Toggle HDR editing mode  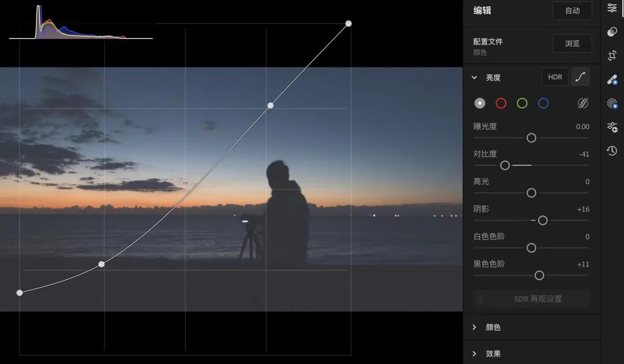click(555, 77)
